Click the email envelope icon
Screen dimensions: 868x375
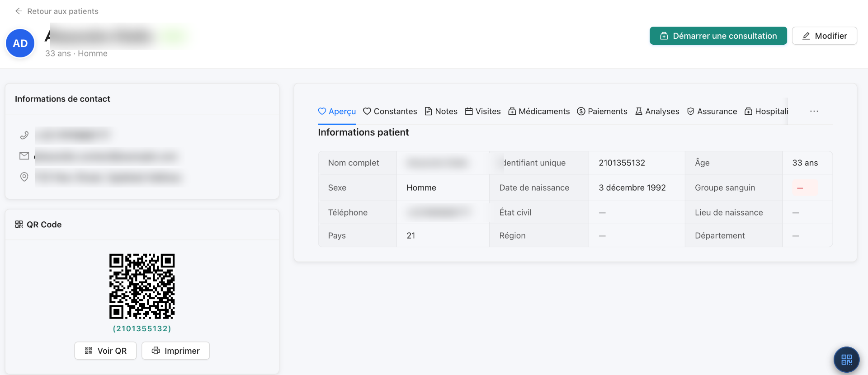[24, 156]
